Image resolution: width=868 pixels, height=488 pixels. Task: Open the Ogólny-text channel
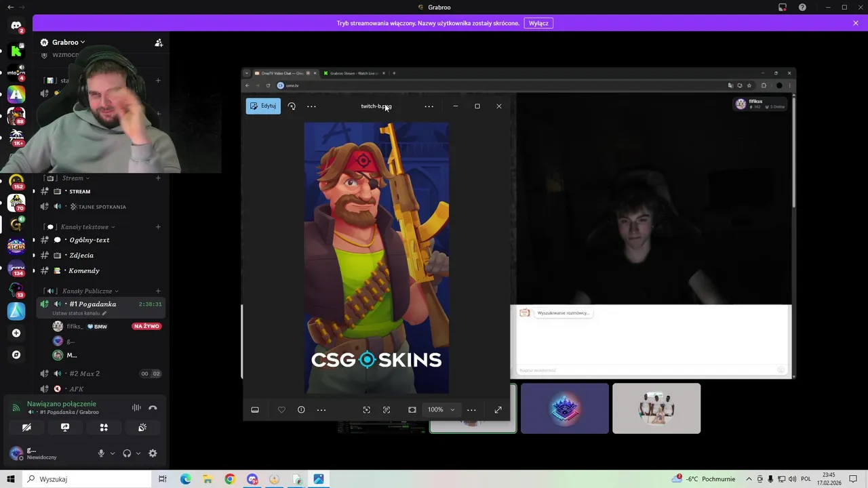(100, 240)
